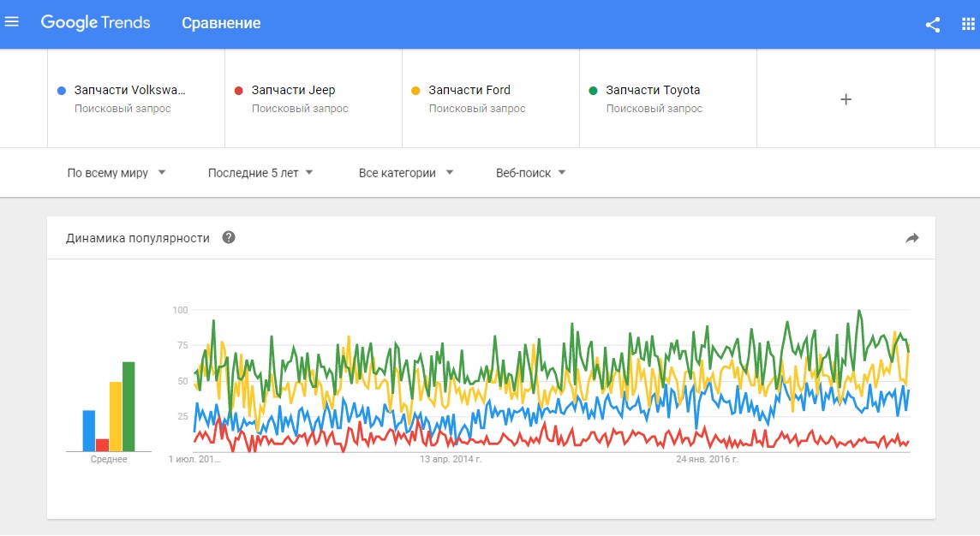Viewport: 980px width, 536px height.
Task: Open the Веб-поиск search type dropdown
Action: (530, 173)
